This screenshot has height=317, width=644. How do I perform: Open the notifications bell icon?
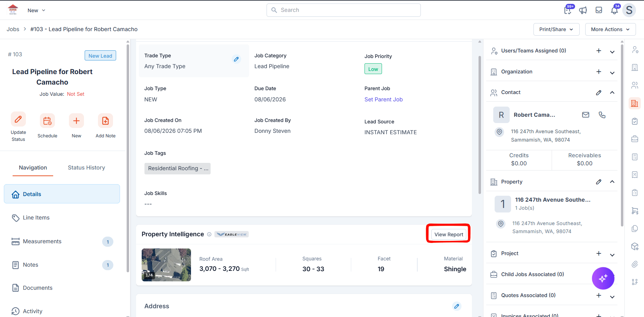click(x=614, y=10)
